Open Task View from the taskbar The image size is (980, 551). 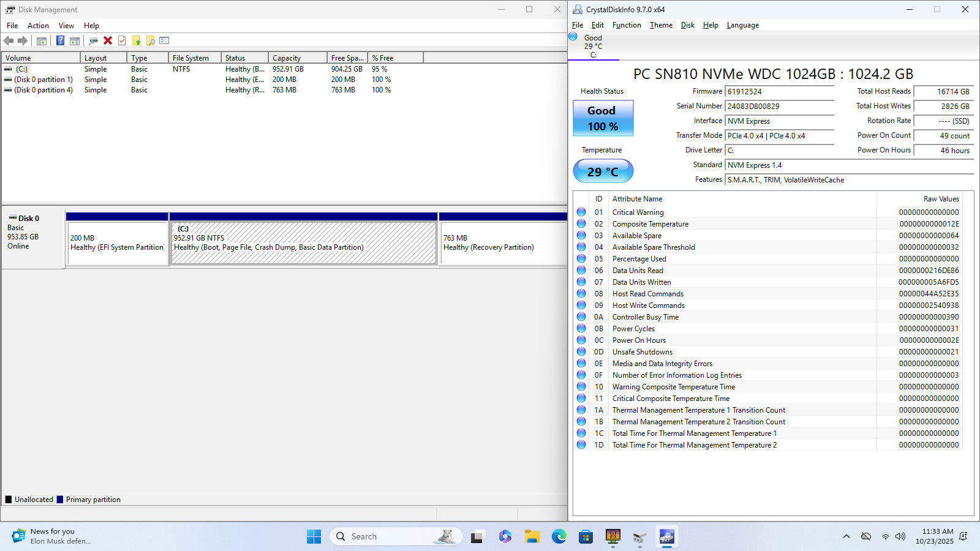[x=477, y=536]
